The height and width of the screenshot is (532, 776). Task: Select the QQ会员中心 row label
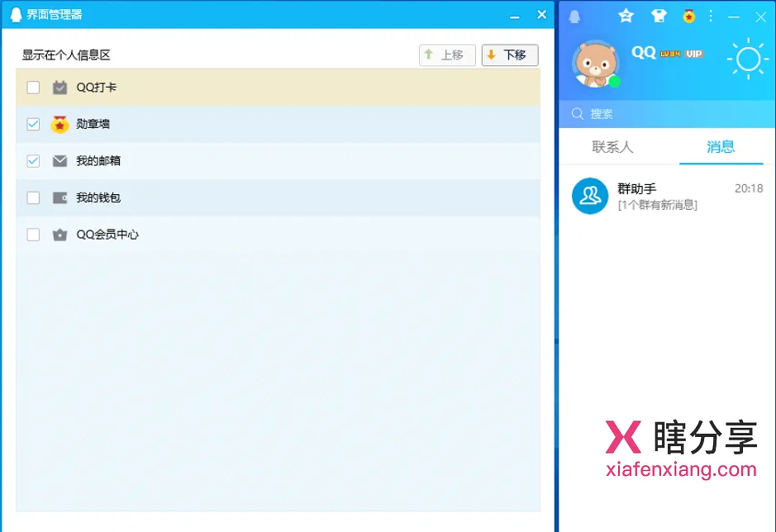tap(107, 235)
